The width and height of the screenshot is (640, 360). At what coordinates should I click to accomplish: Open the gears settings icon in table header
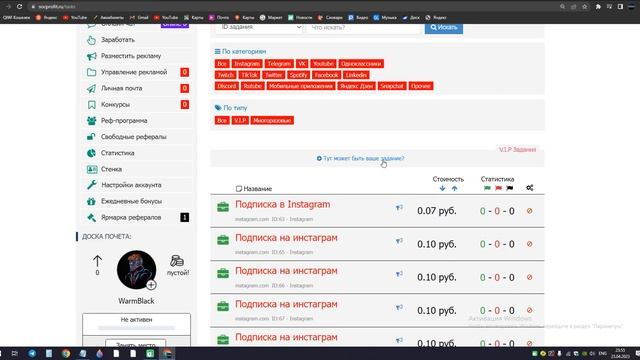(529, 188)
